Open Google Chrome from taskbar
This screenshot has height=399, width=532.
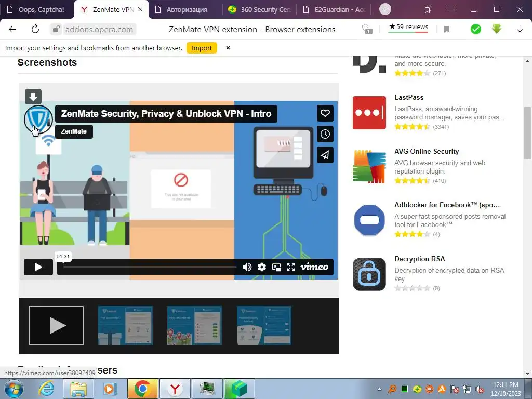[x=142, y=389]
